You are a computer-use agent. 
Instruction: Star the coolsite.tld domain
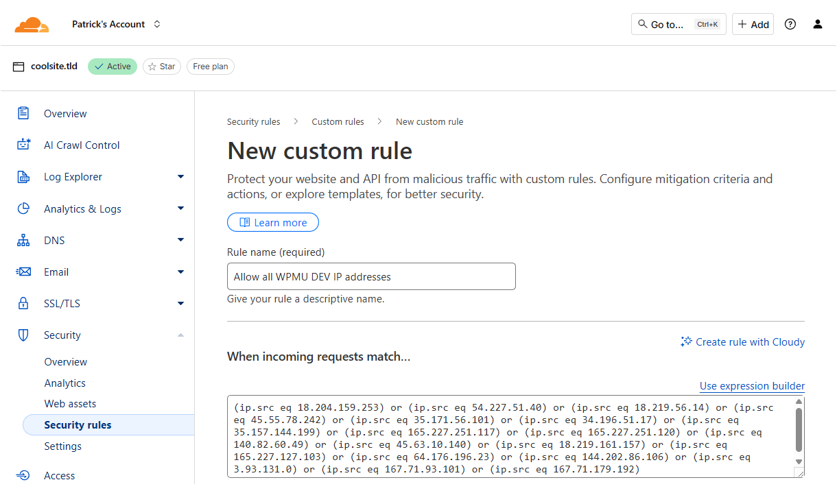click(162, 67)
